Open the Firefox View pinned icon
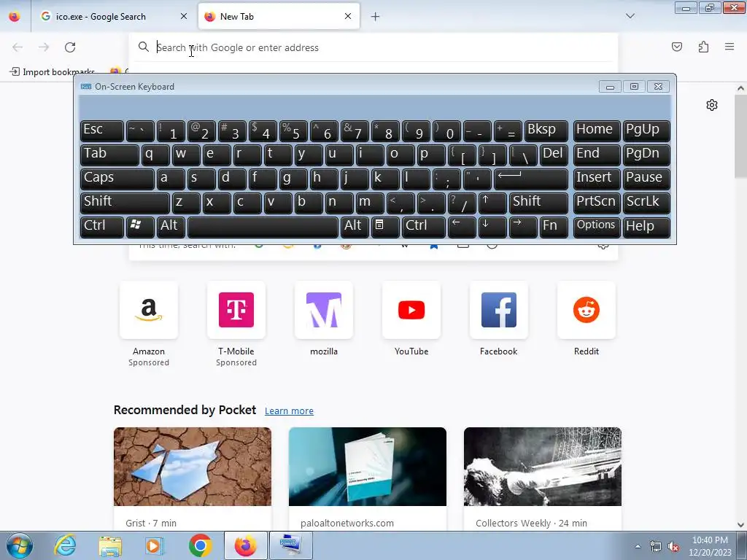The height and width of the screenshot is (560, 747). (x=15, y=17)
